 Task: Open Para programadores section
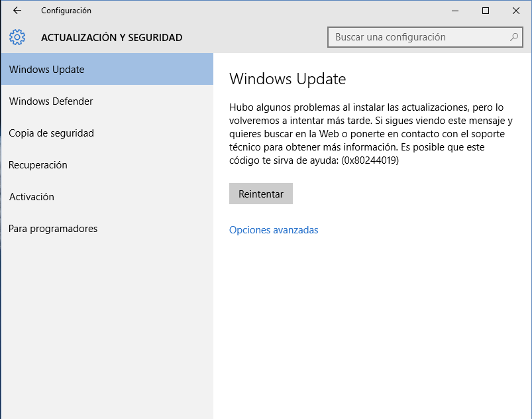(107, 229)
